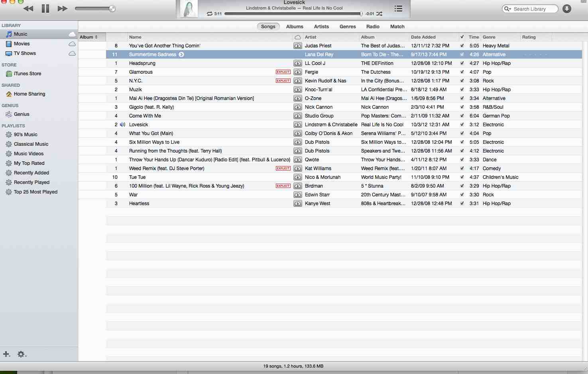Sort songs by the Rating column
Viewport: 588px width, 374px height.
(536, 37)
